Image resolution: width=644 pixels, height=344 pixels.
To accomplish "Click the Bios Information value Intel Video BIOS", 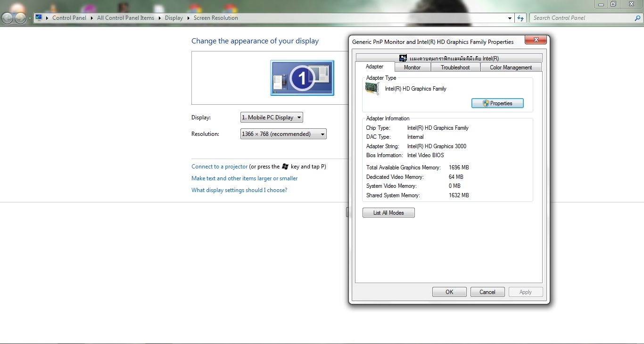I will (x=426, y=155).
